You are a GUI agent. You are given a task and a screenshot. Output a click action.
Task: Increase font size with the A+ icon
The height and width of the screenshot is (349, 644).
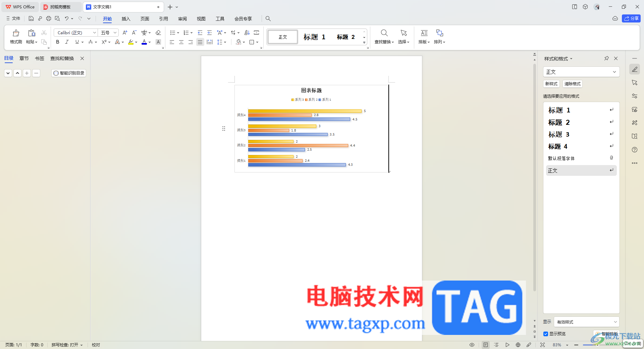pos(125,33)
